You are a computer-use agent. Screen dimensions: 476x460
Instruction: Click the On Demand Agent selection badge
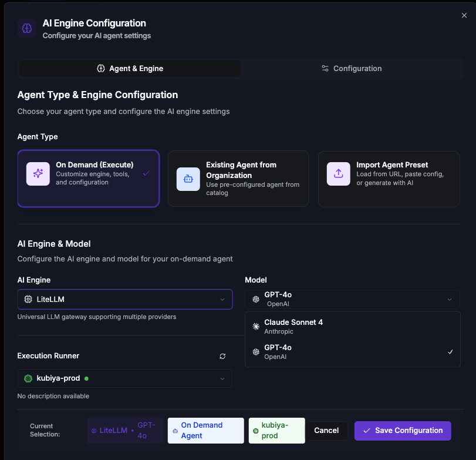coord(206,431)
